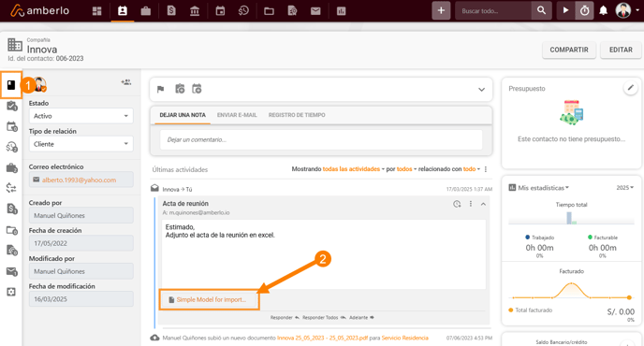The width and height of the screenshot is (644, 346).
Task: Expand the activity toolbar chevron
Action: pos(481,90)
